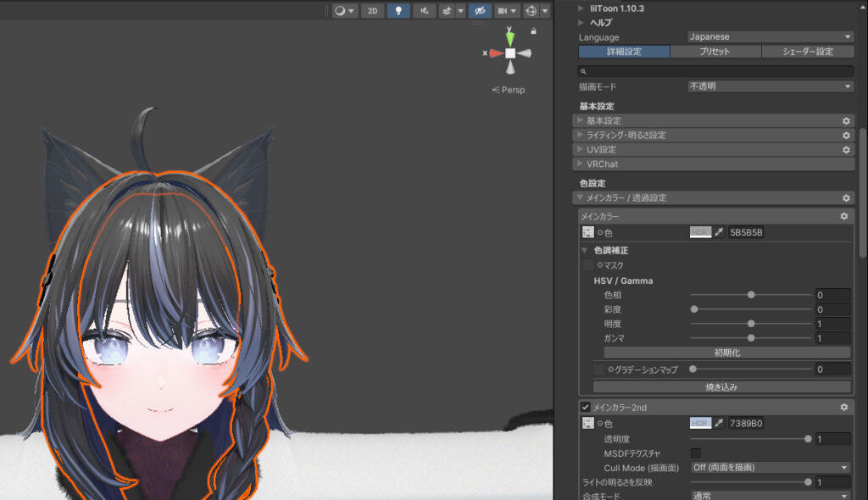Open the scene camera settings
The width and height of the screenshot is (868, 500).
pos(507,11)
